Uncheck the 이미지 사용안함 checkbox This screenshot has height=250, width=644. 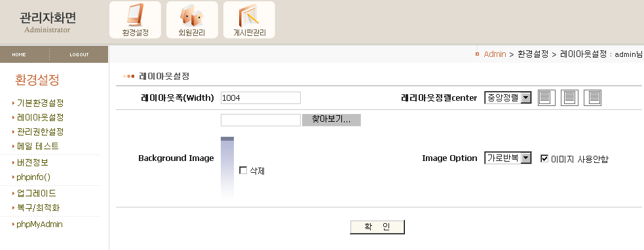[x=544, y=158]
